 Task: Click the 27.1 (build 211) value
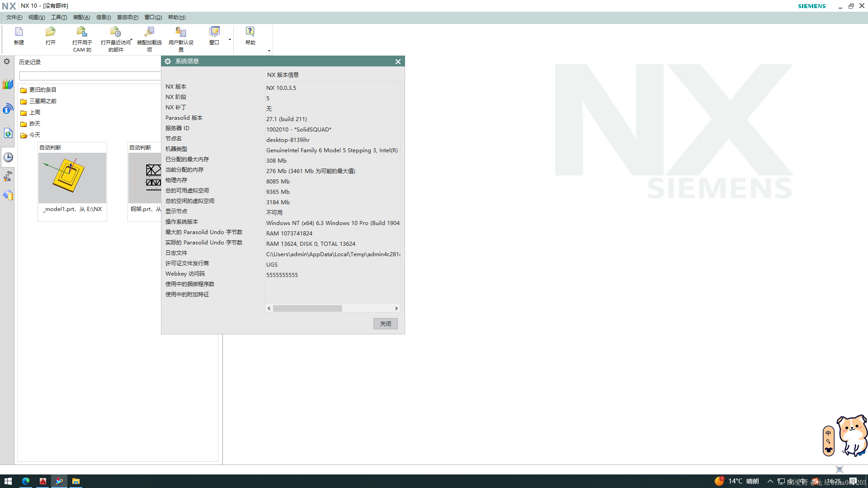click(x=287, y=119)
